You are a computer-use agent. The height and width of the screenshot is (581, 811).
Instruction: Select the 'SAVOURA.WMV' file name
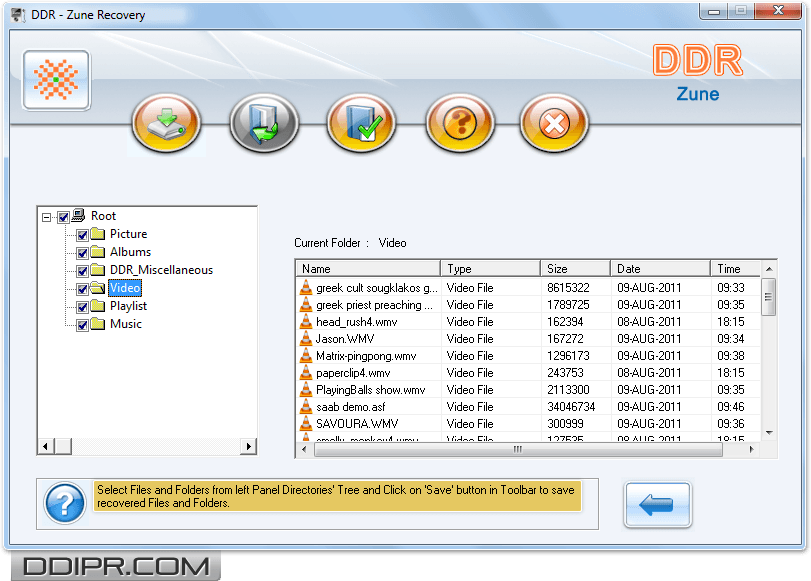point(357,424)
